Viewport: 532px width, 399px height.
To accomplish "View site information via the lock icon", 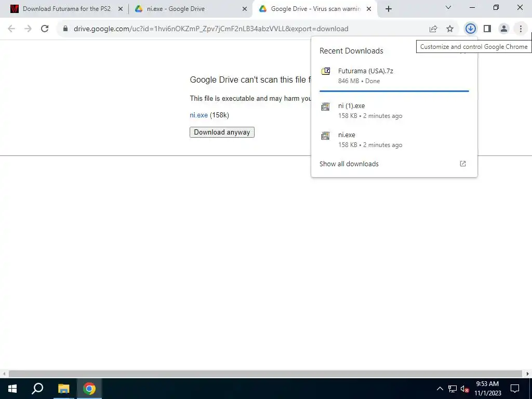I will pos(65,29).
